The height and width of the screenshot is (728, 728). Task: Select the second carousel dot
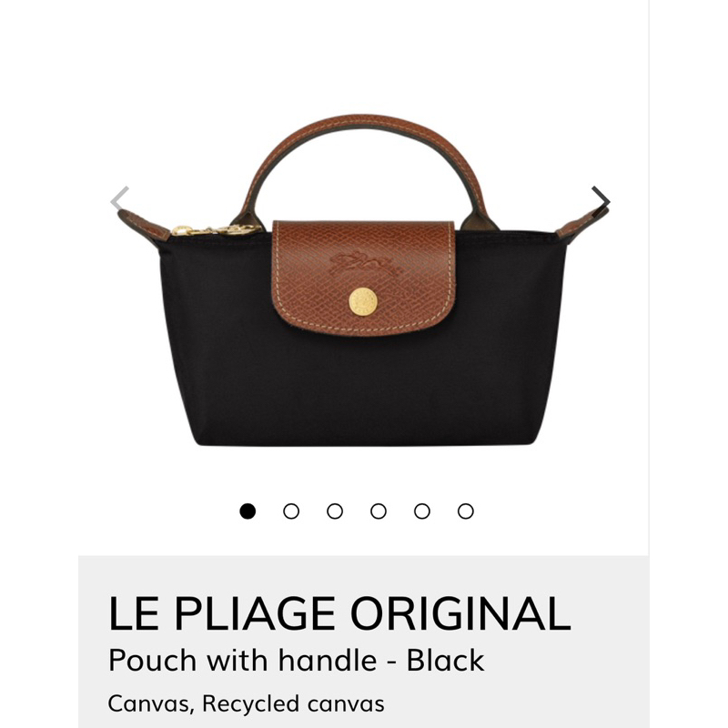(291, 511)
